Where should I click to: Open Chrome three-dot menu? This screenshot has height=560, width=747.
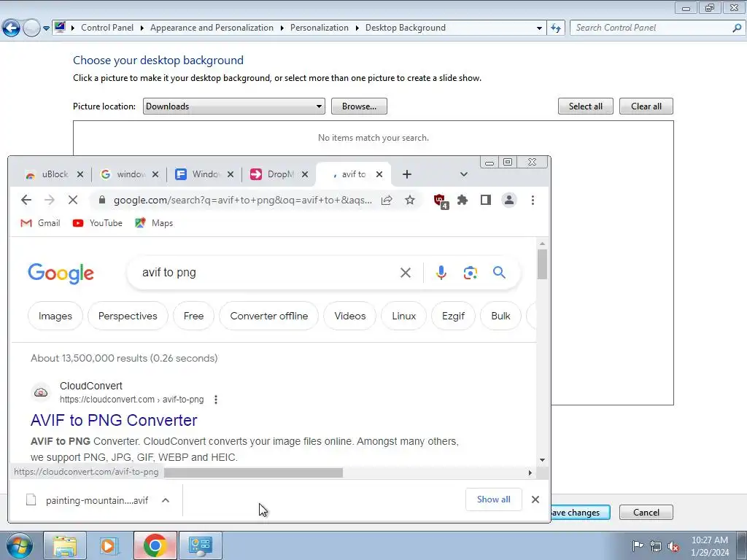(x=533, y=200)
